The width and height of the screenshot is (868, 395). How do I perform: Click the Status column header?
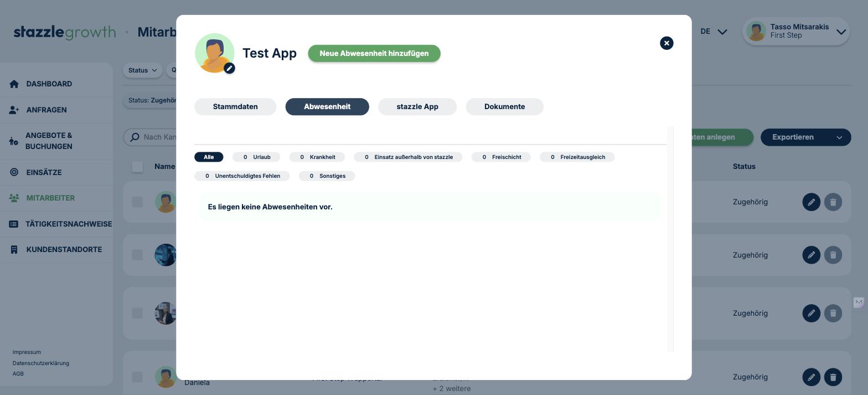click(744, 166)
